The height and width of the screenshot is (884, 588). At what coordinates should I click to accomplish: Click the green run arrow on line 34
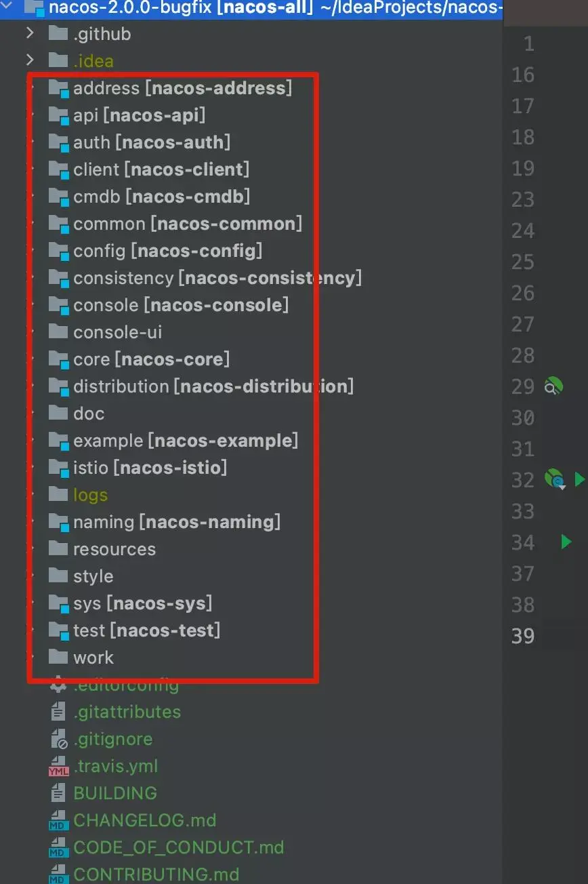566,542
